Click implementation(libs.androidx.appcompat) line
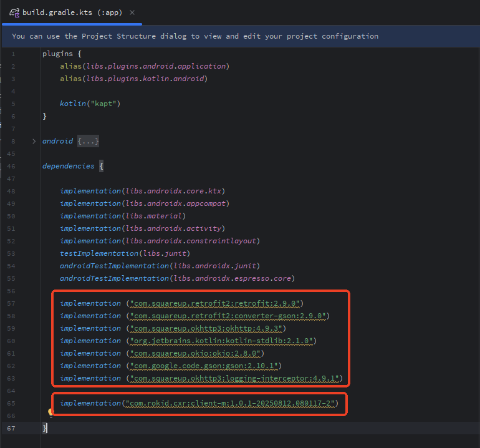Viewport: 480px width, 448px height. pyautogui.click(x=145, y=203)
